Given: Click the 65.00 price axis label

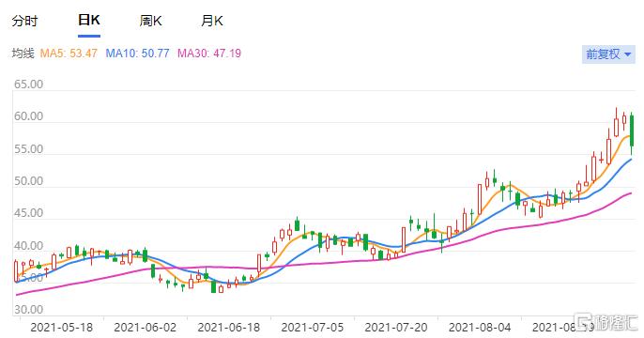Looking at the screenshot, I should pyautogui.click(x=28, y=84).
